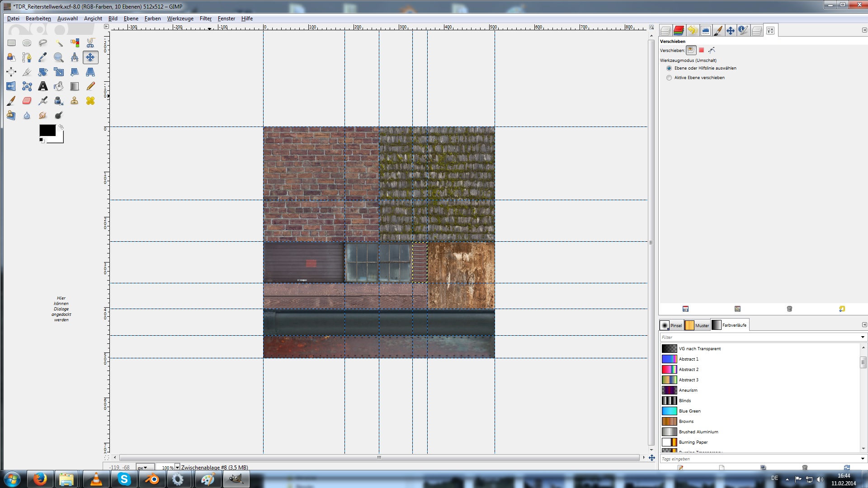Select the Scissors select tool
This screenshot has height=488, width=868.
pos(90,43)
